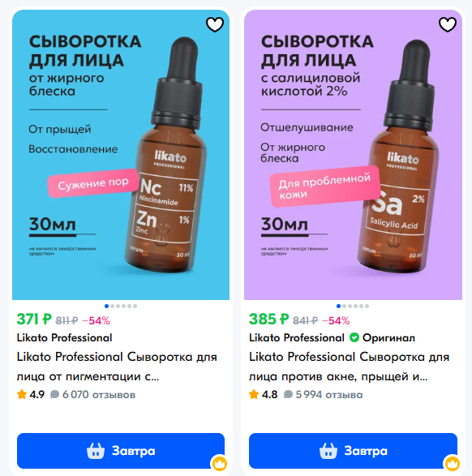The width and height of the screenshot is (472, 476).
Task: Open reviews via the 5 994 отзыва bubble
Action: 288,394
